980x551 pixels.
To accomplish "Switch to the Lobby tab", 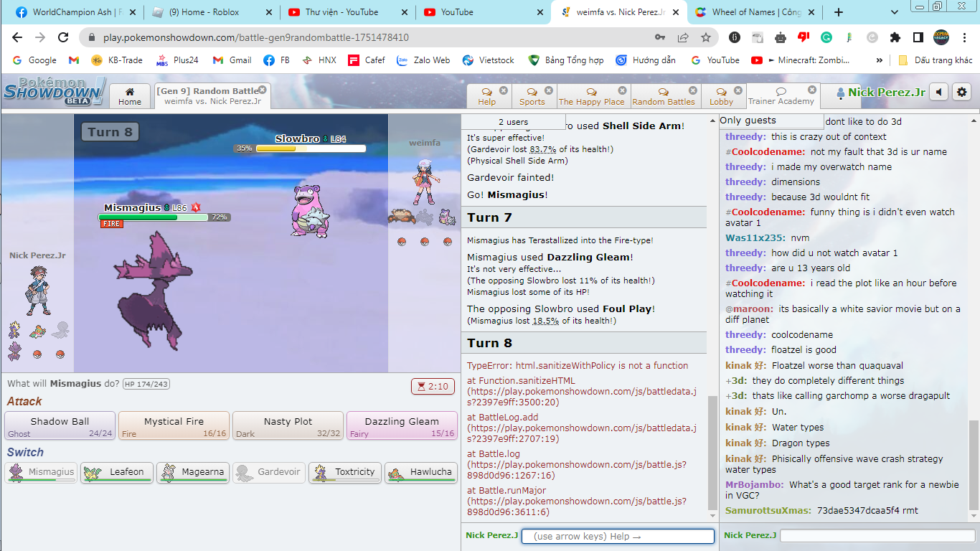I will [x=722, y=96].
